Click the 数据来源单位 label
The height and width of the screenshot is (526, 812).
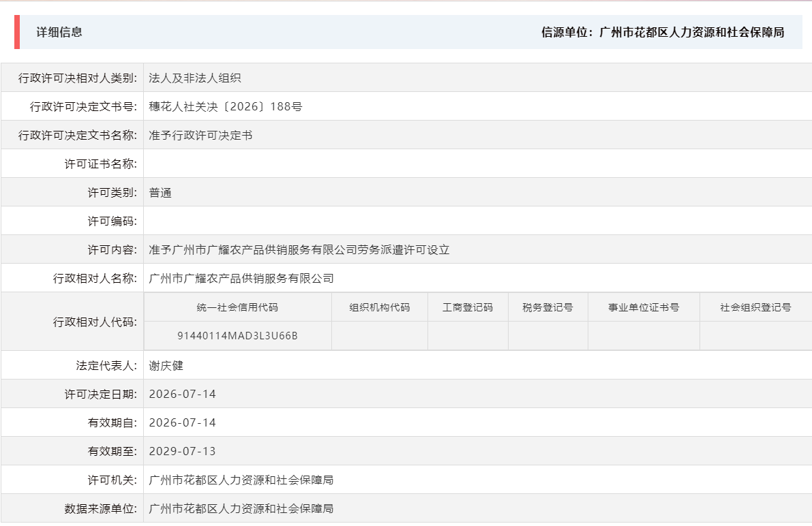(100, 508)
